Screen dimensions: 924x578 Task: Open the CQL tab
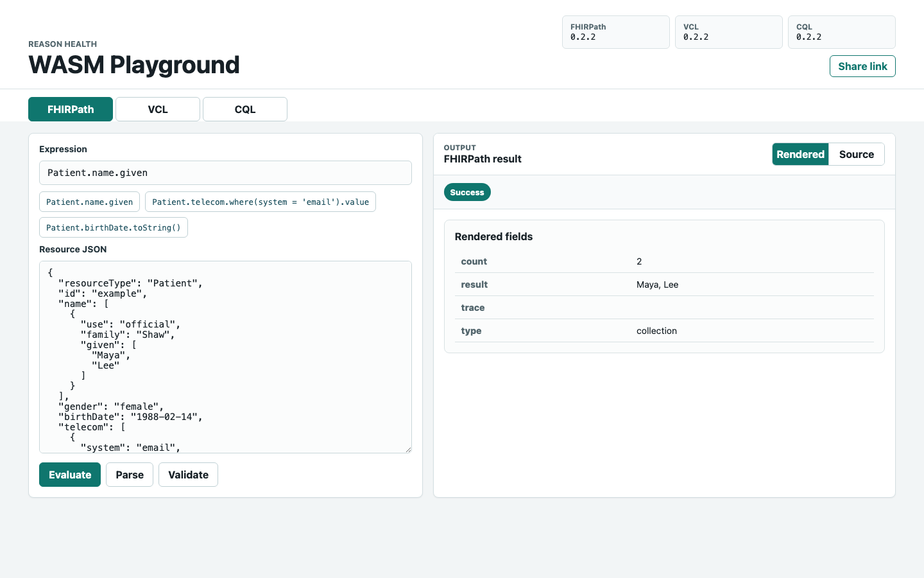coord(245,109)
